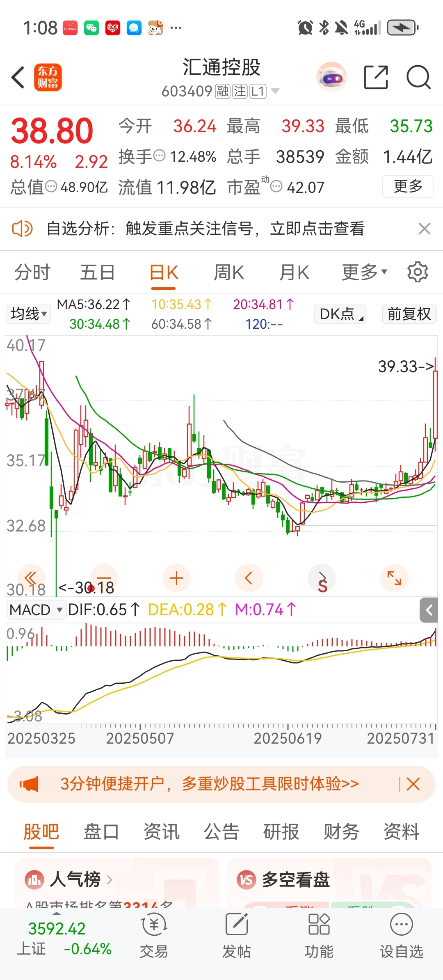Viewport: 443px width, 980px height.
Task: Open the 财务 tab
Action: [x=341, y=832]
